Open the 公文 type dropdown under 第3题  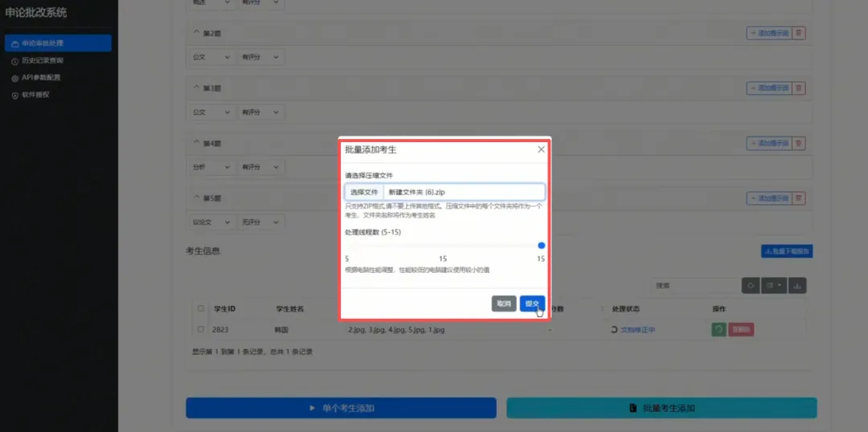click(211, 112)
